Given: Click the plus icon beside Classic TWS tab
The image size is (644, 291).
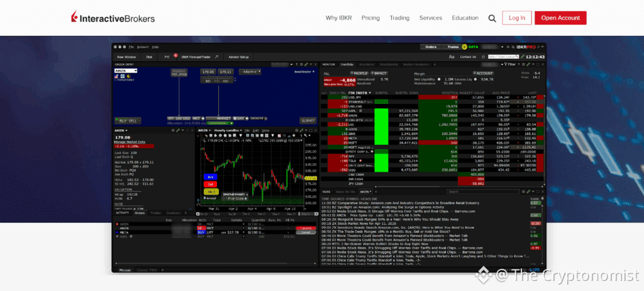Looking at the screenshot, I should tap(162, 270).
